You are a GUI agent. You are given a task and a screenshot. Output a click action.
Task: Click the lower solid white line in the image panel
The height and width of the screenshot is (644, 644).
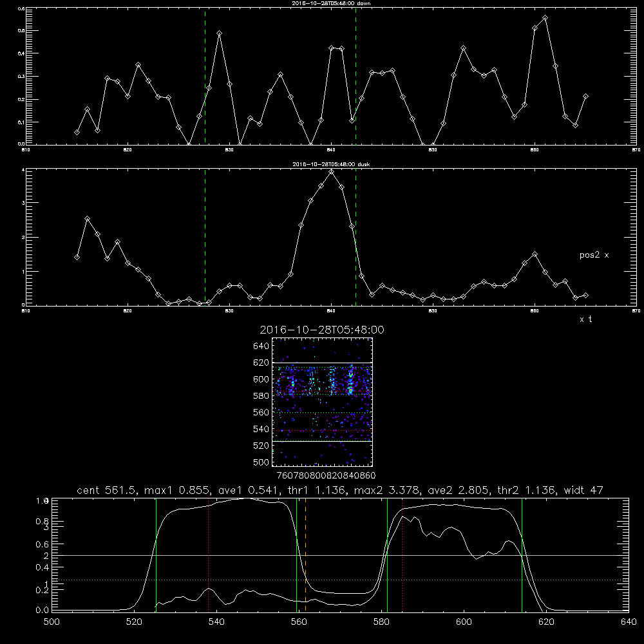click(x=322, y=441)
